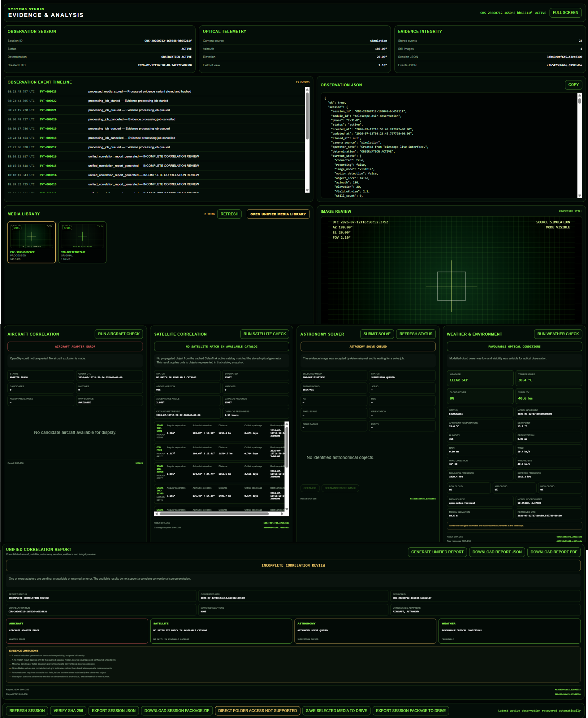Open the ASTRONOMY card in unified report
This screenshot has height=718, width=588.
point(365,631)
